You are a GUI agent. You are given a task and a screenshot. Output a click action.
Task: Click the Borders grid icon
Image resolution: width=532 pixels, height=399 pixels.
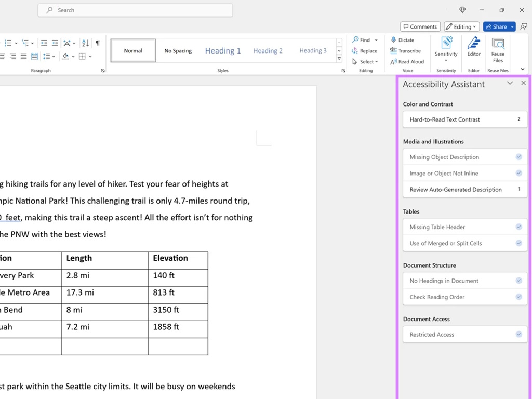[x=82, y=56]
